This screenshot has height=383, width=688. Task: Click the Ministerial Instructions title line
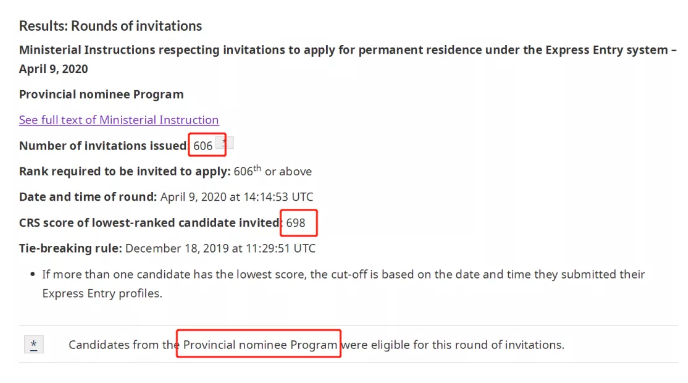(x=348, y=50)
